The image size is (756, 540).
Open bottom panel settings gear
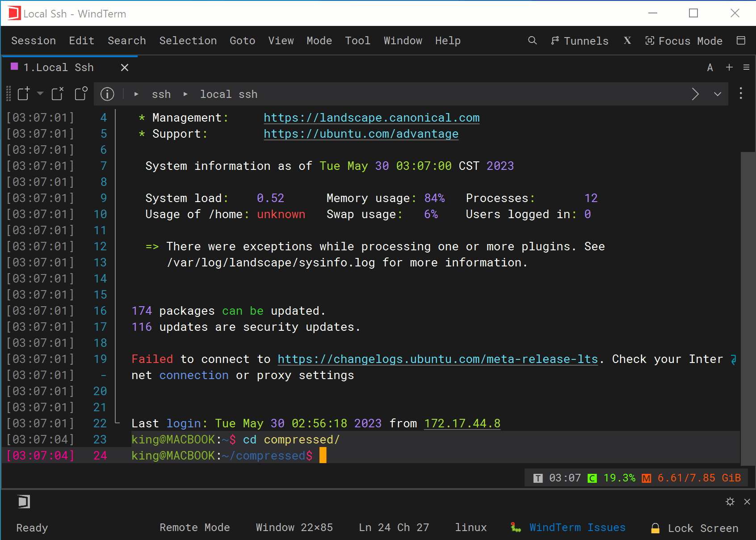730,502
